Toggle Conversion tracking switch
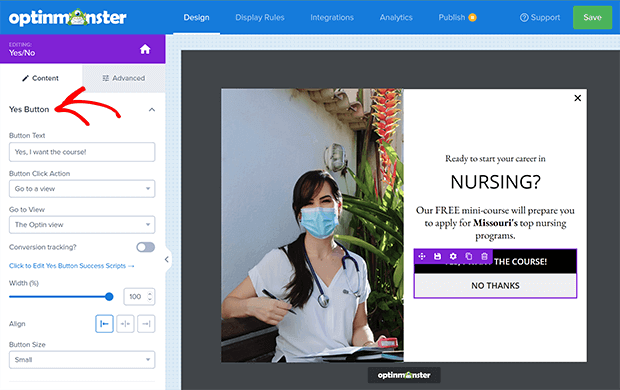Viewport: 620px width, 390px height. tap(146, 247)
